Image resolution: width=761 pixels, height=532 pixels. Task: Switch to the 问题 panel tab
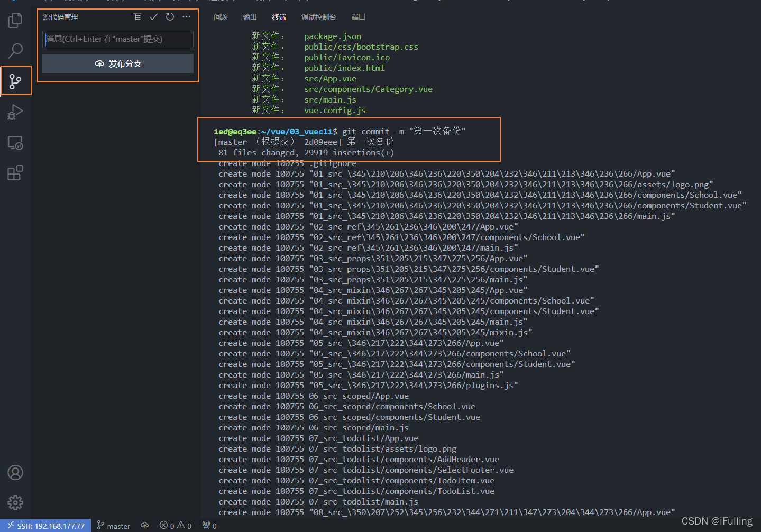tap(221, 17)
